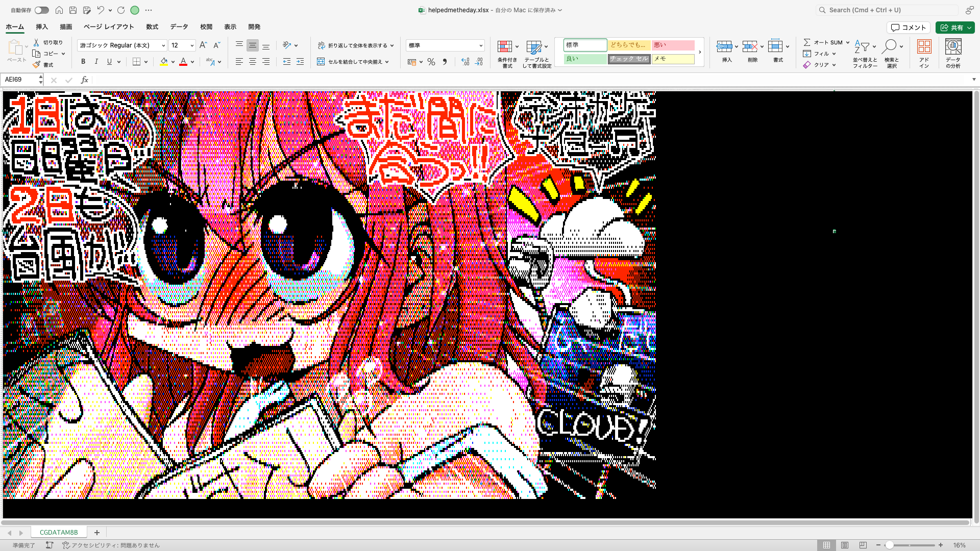Click the text orientation icon
Viewport: 980px width, 551px height.
(x=287, y=45)
